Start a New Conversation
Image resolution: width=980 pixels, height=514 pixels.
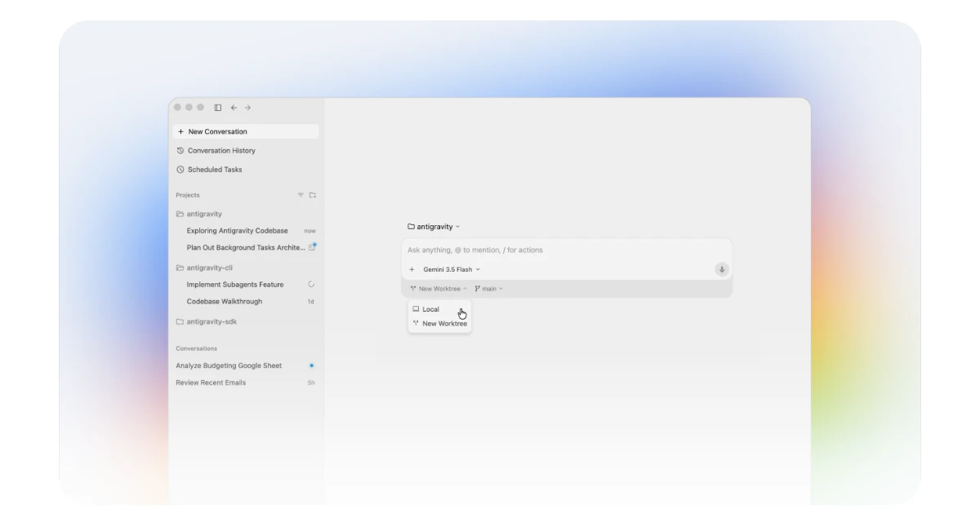click(246, 131)
